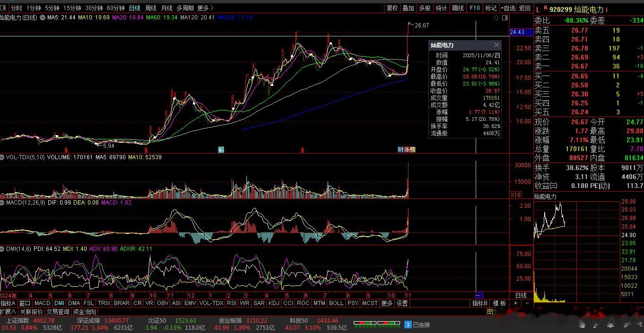Image resolution: width=644 pixels, height=333 pixels.
Task: Select the 月线 monthly period
Action: coord(166,8)
